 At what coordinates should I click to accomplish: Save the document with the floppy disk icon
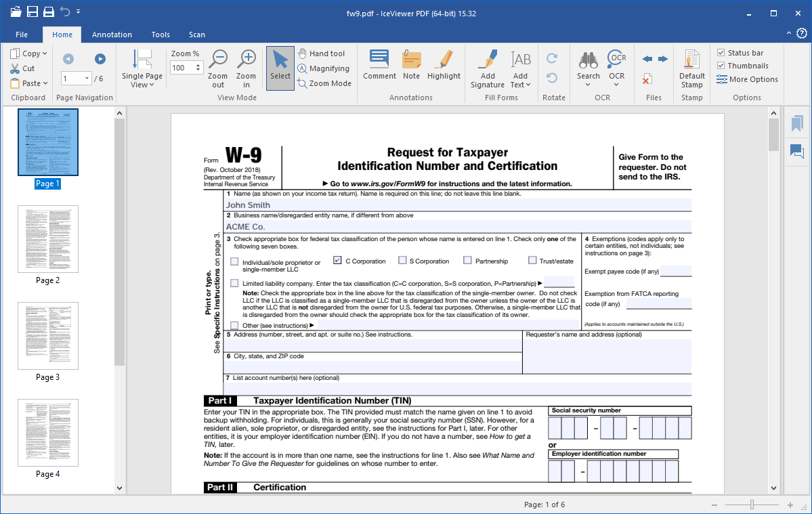32,12
